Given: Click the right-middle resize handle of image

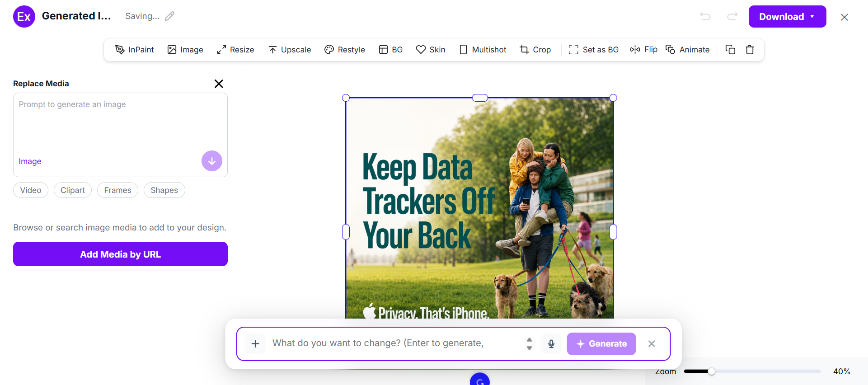Looking at the screenshot, I should click(x=613, y=232).
